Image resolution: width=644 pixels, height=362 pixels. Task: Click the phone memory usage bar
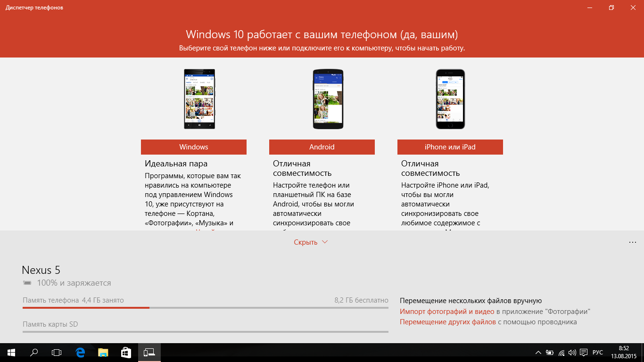pos(206,308)
